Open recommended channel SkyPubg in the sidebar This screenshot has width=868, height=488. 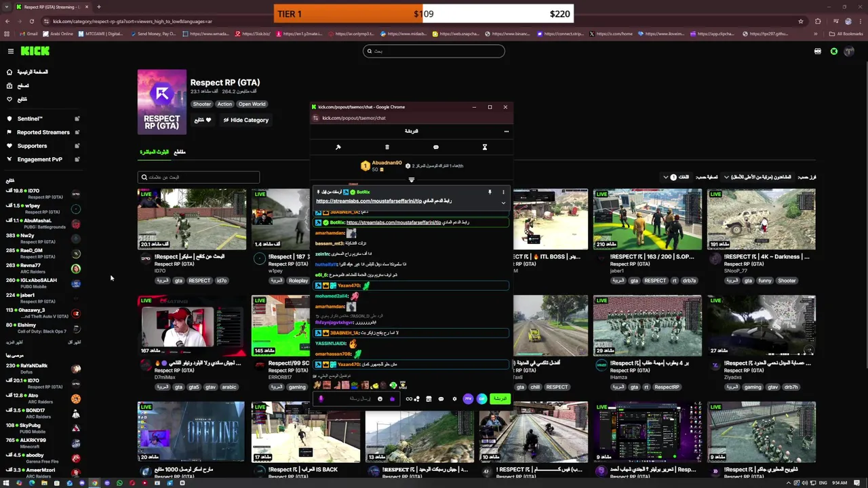tap(43, 428)
